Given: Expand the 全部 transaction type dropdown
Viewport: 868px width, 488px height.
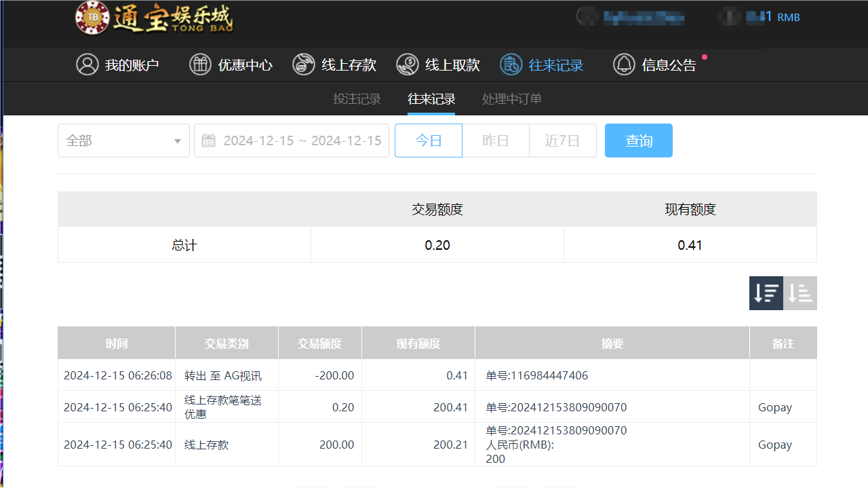Looking at the screenshot, I should (x=123, y=140).
